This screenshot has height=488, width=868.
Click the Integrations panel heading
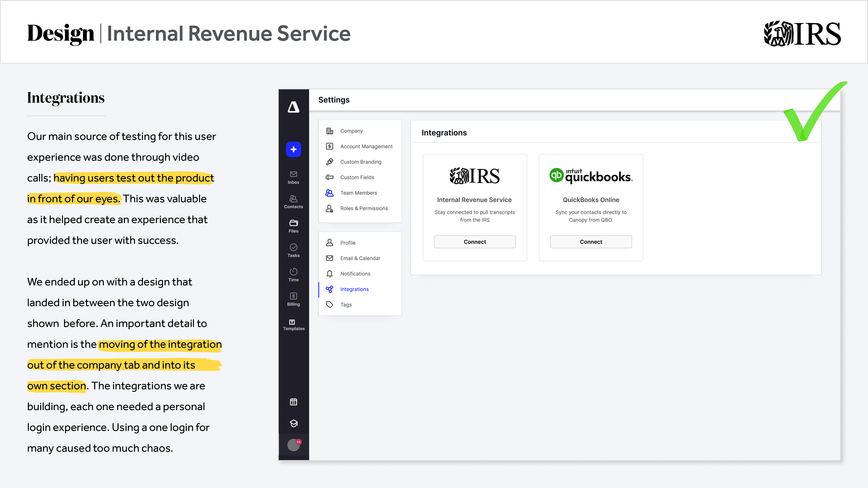click(444, 133)
